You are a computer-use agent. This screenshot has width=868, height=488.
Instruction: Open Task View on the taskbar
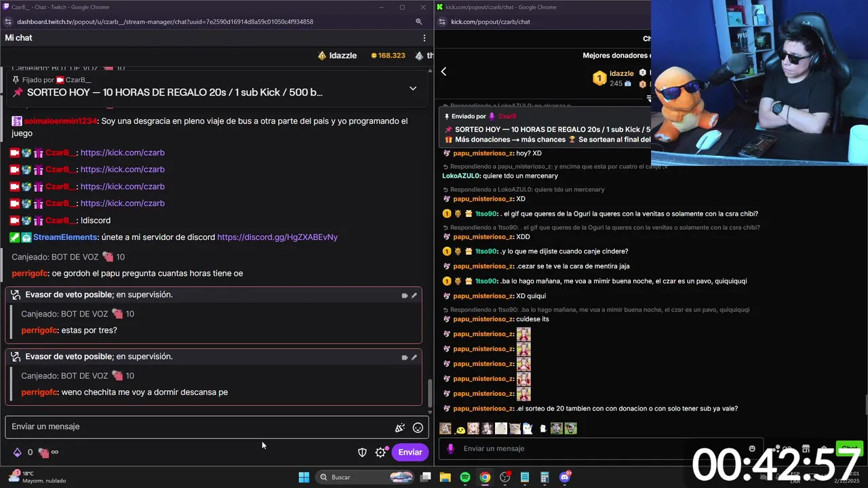[x=426, y=477]
